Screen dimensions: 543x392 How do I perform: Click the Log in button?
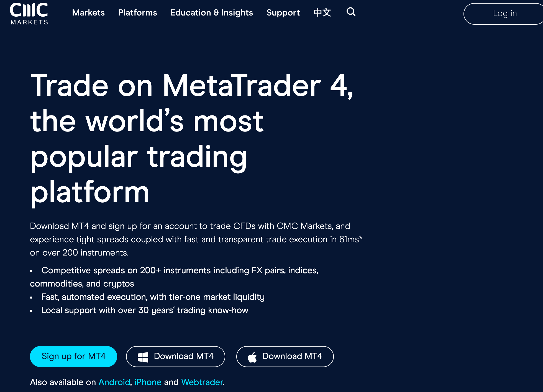click(x=505, y=14)
